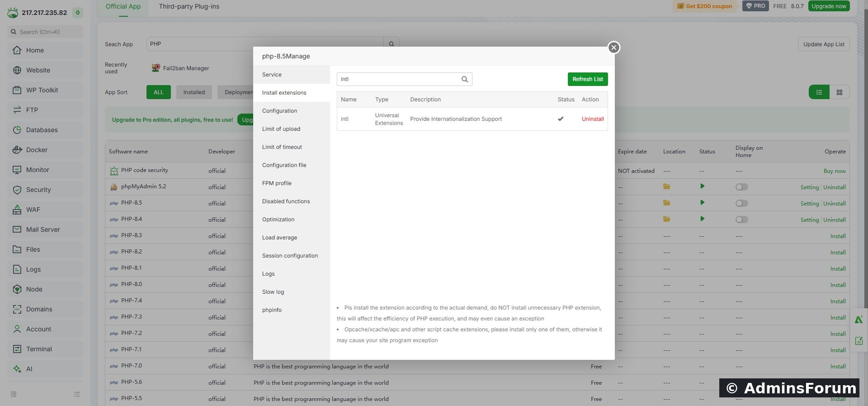Open Mail Server from sidebar

[45, 229]
